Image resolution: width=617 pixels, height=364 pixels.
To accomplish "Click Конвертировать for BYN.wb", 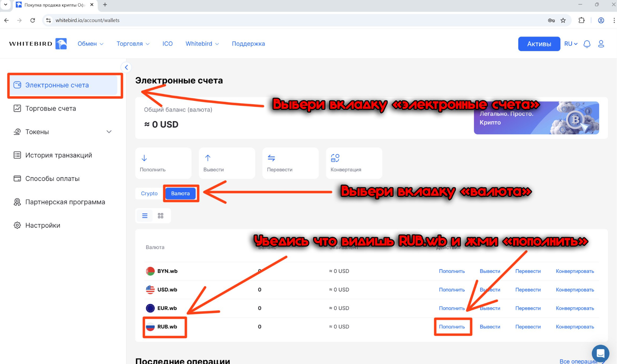I will [575, 271].
